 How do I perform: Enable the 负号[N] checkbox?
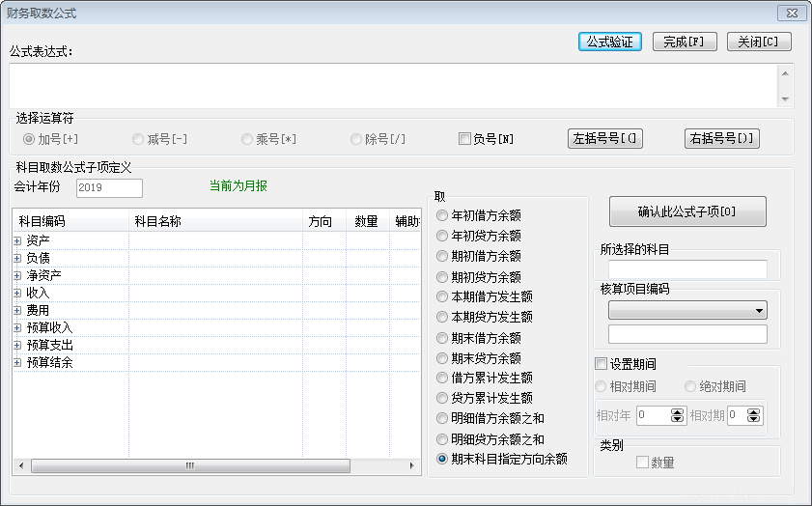[464, 139]
